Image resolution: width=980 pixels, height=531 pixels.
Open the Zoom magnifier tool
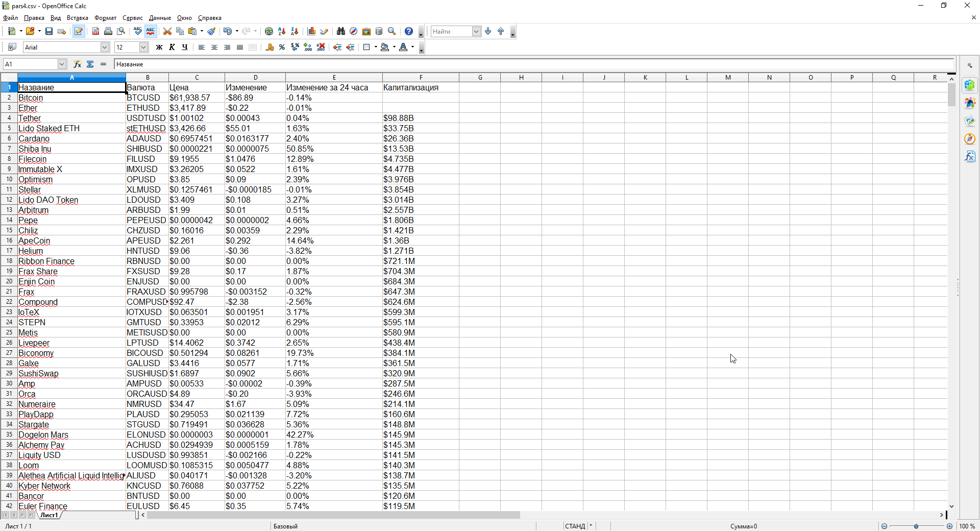click(x=392, y=31)
